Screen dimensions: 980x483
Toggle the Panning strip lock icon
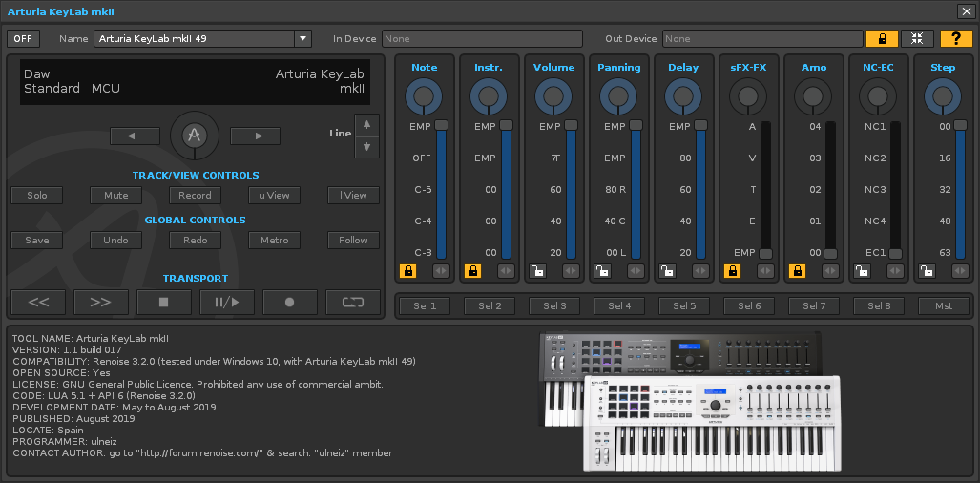(602, 271)
